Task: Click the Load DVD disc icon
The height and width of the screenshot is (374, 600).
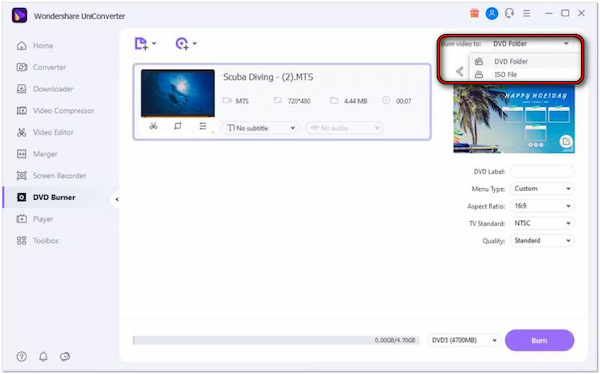Action: point(186,44)
